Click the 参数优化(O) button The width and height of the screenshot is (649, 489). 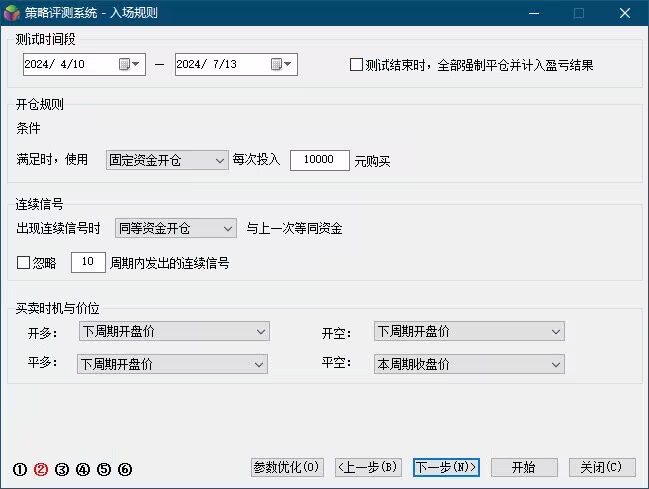[x=287, y=467]
